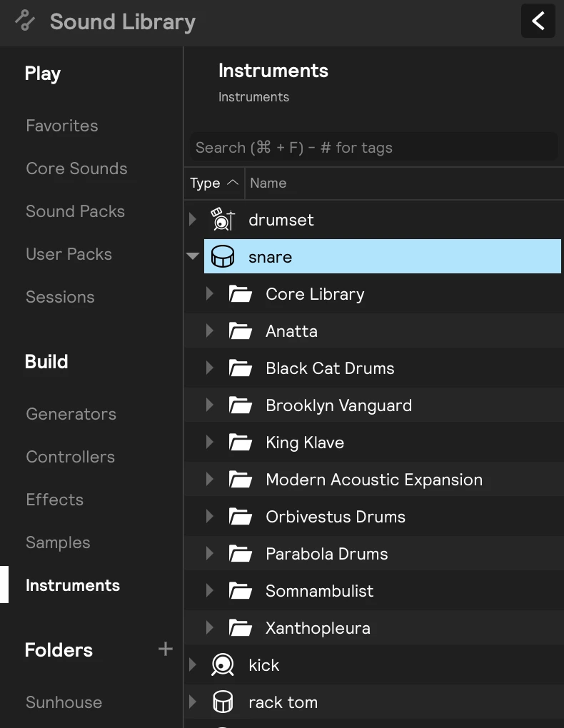This screenshot has height=728, width=564.
Task: Click the Sound Library wrench icon
Action: click(25, 21)
